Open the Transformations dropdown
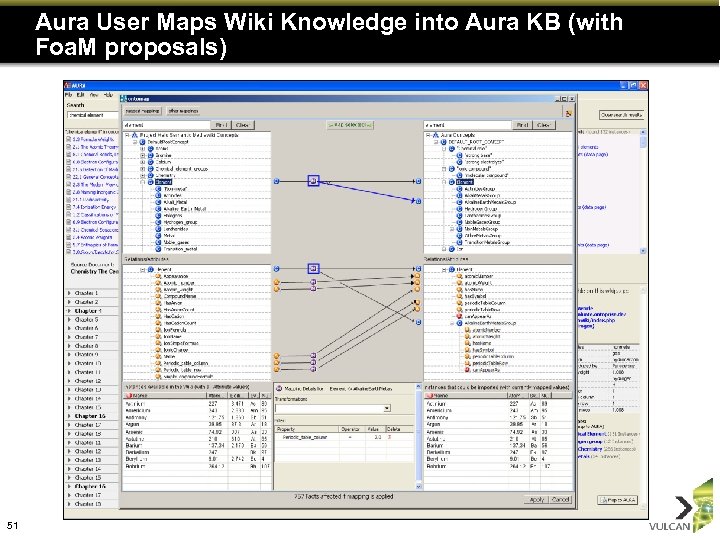The width and height of the screenshot is (720, 540). click(x=387, y=408)
